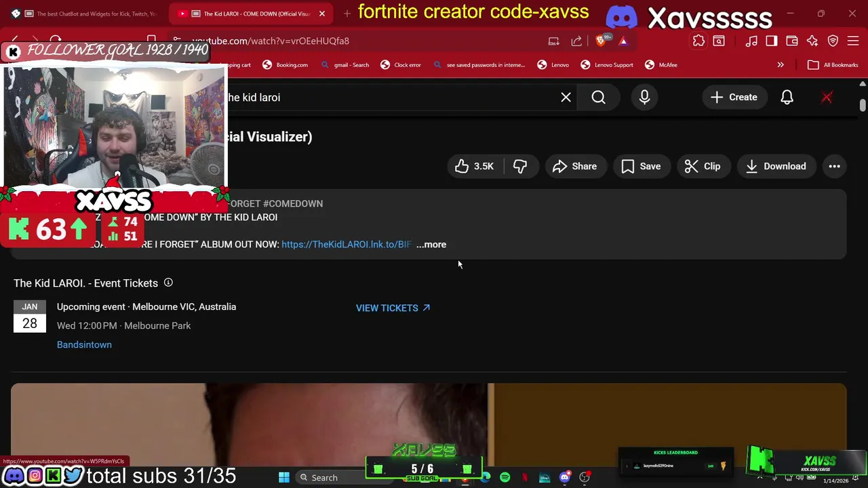Open McAfee bookmark
The width and height of the screenshot is (868, 488).
coord(661,65)
